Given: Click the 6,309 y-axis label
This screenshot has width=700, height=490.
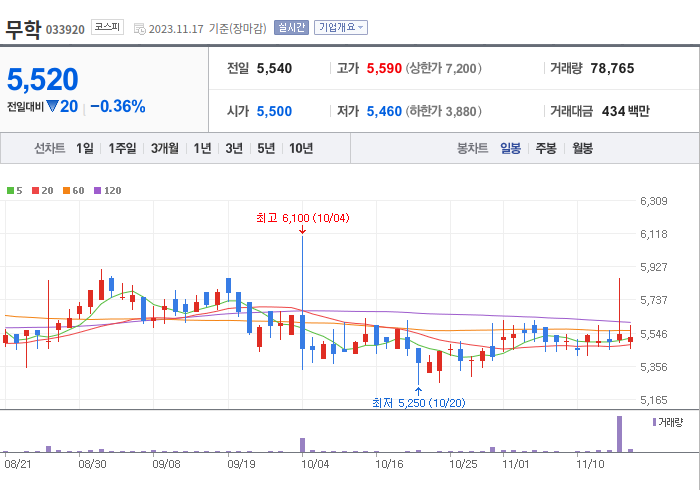Looking at the screenshot, I should (x=654, y=201).
